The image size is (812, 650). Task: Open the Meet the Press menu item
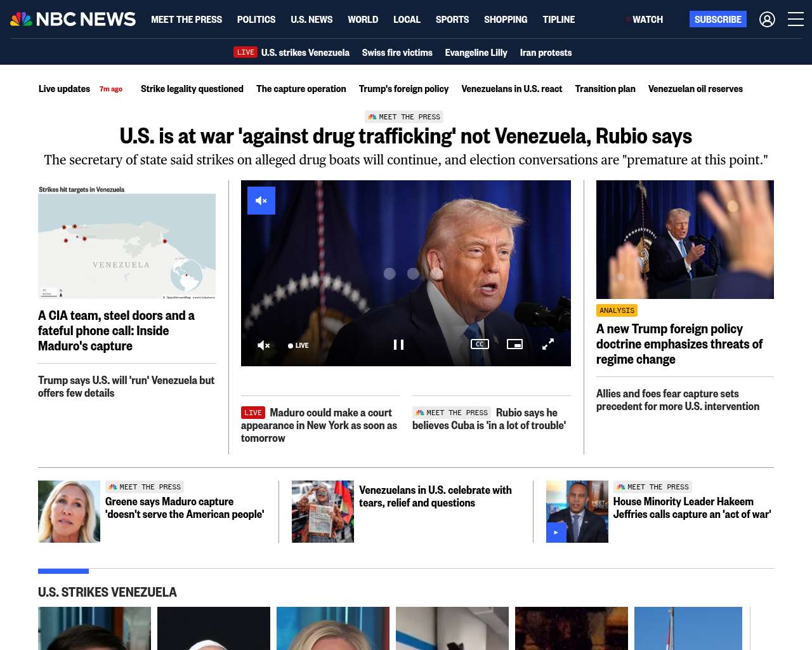pos(187,20)
